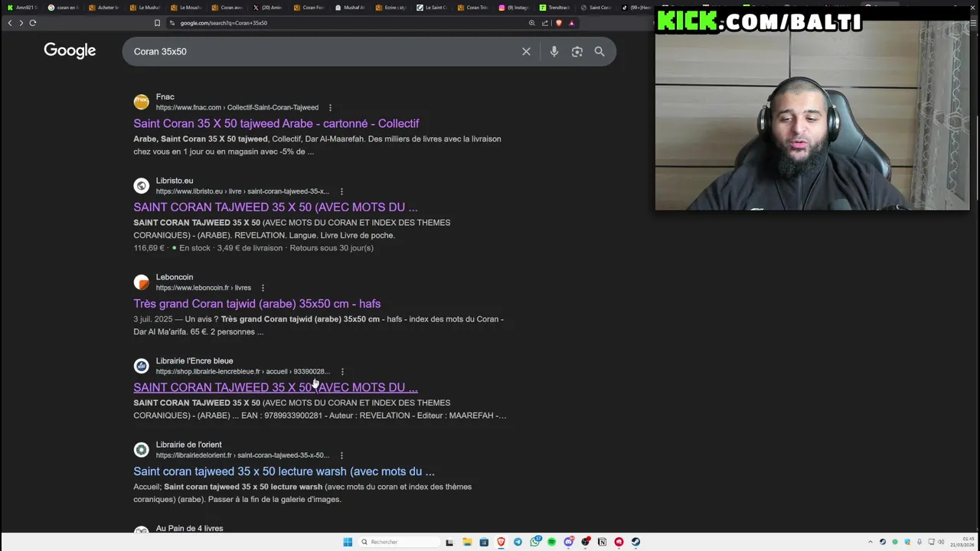980x551 pixels.
Task: Open 'Très grand Coran tajwid (arabe) 35x50 cm' link
Action: coord(257,304)
